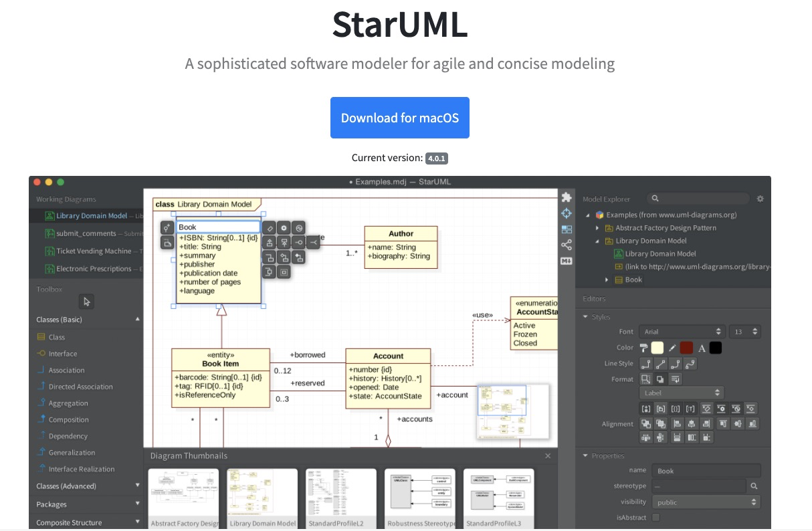
Task: Open the Markdown panel via M↓ icon
Action: [x=567, y=261]
